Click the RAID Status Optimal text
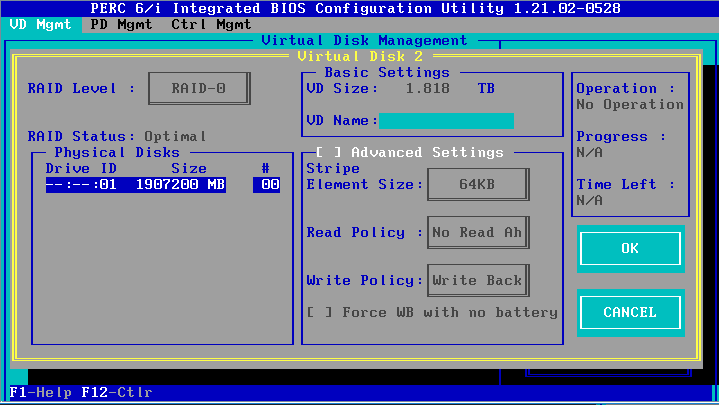Image resolution: width=719 pixels, height=405 pixels. tap(175, 137)
